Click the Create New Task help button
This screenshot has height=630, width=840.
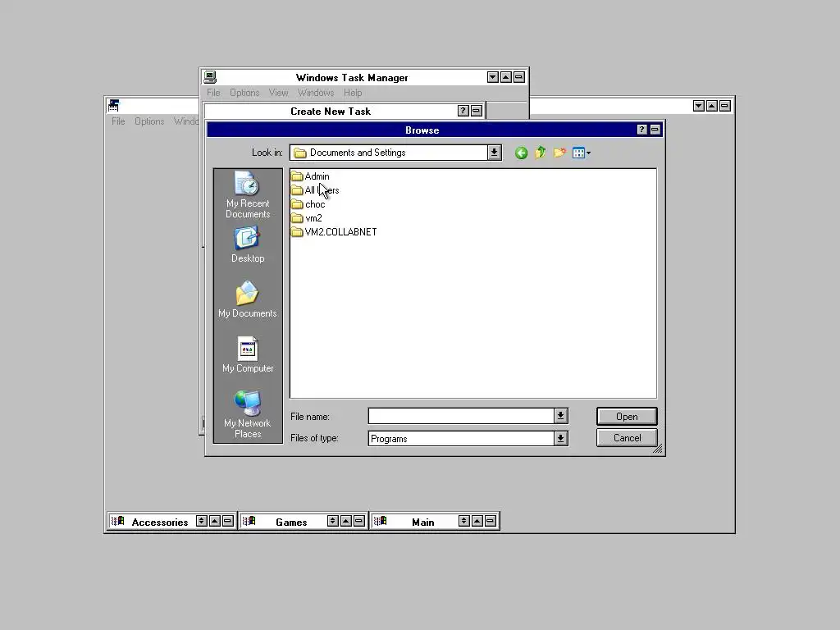coord(463,111)
